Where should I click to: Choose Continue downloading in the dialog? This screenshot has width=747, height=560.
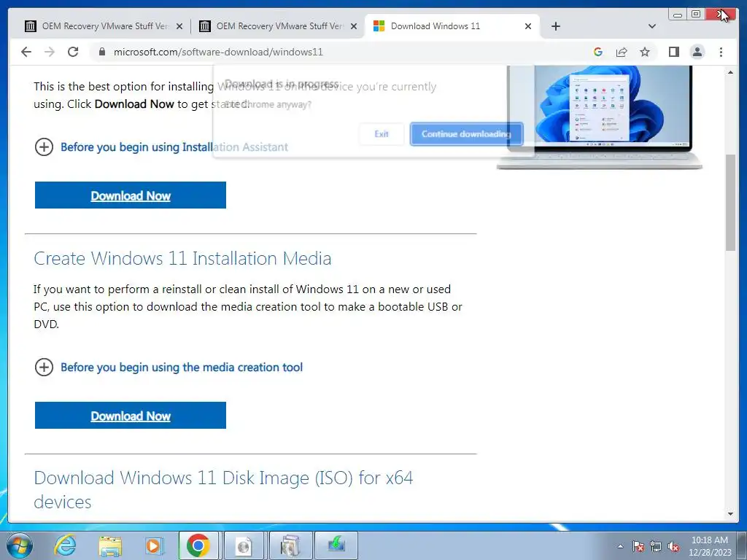point(466,134)
